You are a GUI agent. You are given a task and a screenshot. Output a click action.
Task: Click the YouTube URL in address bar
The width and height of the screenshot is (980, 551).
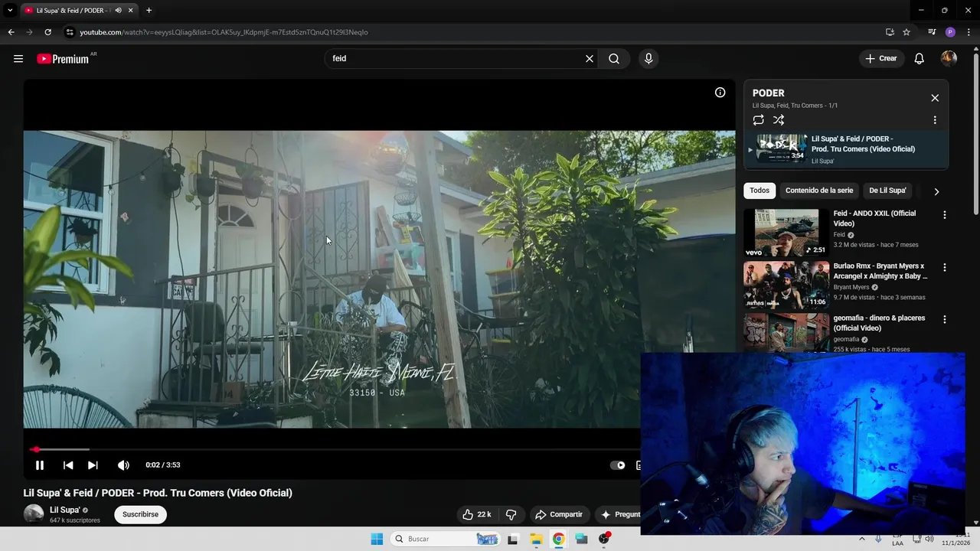224,32
